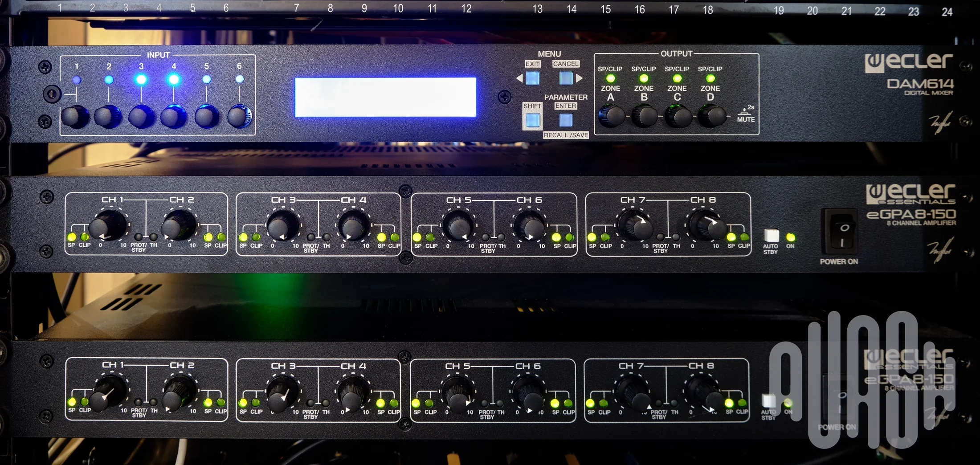Toggle AUTO STBY button on bottom eGPA8-150
Screen dimensions: 980x465
click(769, 401)
